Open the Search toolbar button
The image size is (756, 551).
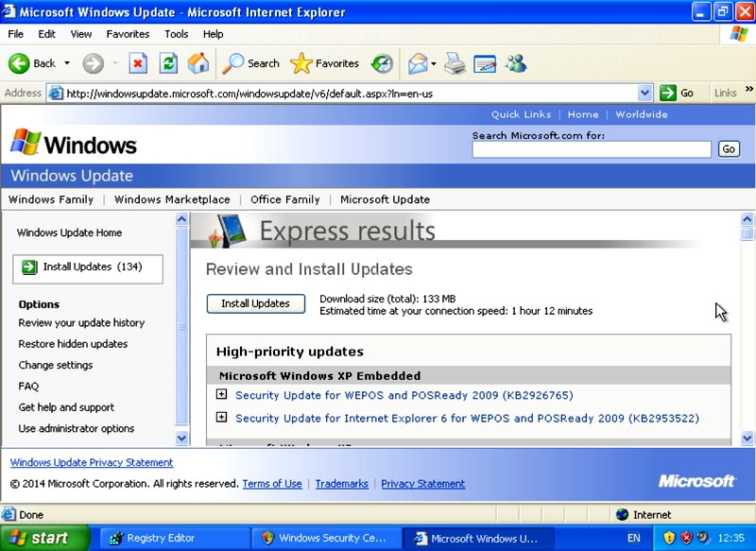click(251, 63)
